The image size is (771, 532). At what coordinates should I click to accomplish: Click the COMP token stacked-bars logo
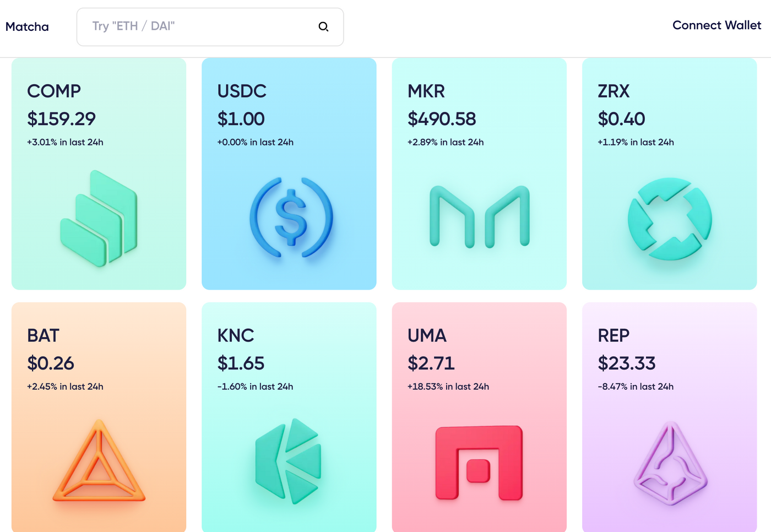click(99, 219)
